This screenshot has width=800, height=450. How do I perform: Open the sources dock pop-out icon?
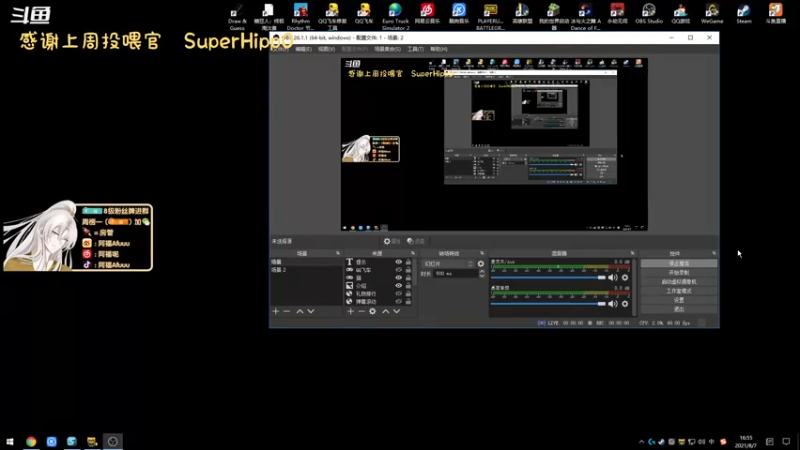[x=413, y=253]
